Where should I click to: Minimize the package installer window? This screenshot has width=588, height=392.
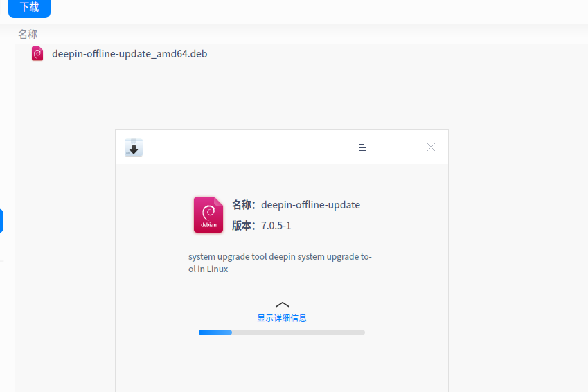397,148
